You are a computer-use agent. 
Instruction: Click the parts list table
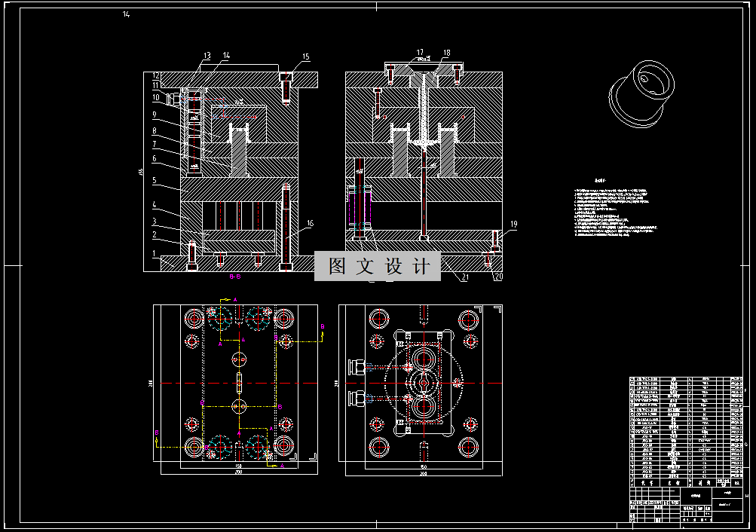pos(686,432)
